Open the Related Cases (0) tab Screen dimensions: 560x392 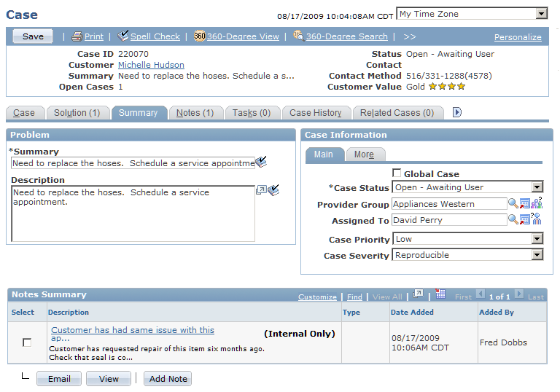397,113
